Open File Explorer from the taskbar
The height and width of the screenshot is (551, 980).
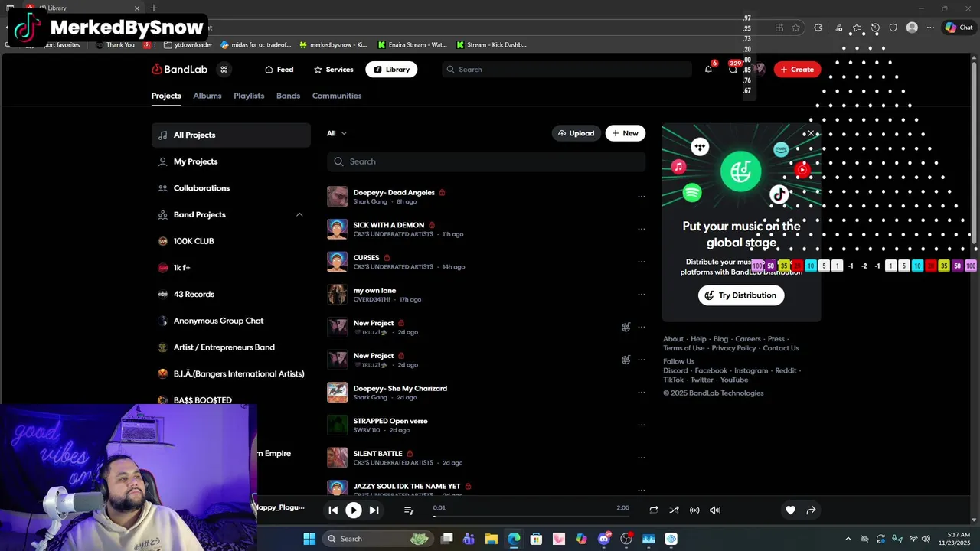[492, 539]
